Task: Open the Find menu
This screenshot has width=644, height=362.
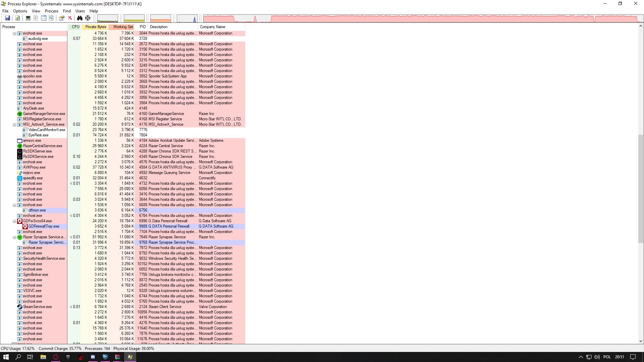Action: (x=67, y=11)
